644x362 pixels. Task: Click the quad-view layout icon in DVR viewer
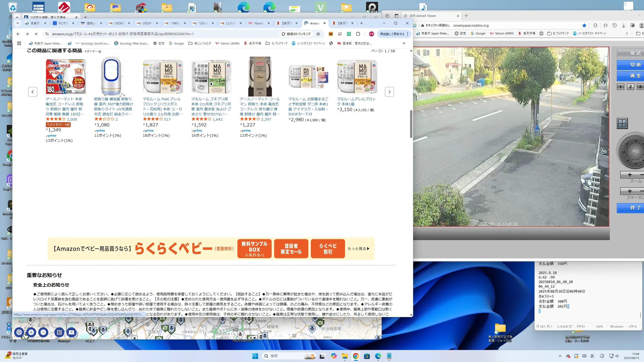622,123
